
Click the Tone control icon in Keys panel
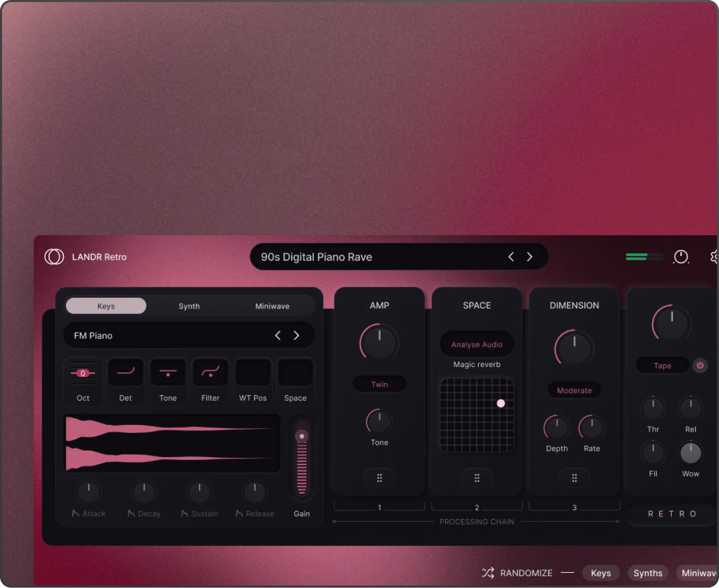tap(168, 373)
